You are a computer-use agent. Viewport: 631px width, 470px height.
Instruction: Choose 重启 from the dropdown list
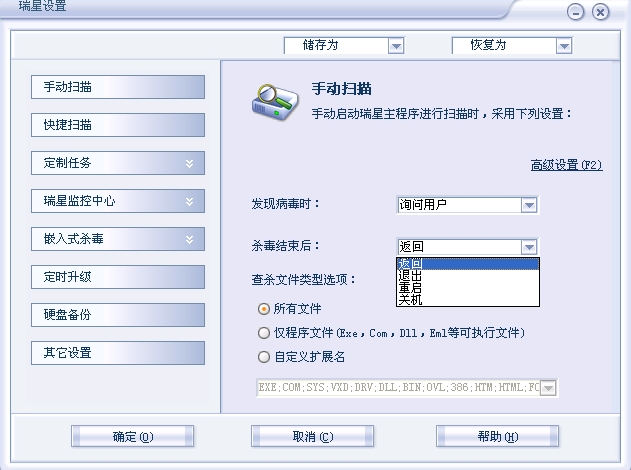468,287
